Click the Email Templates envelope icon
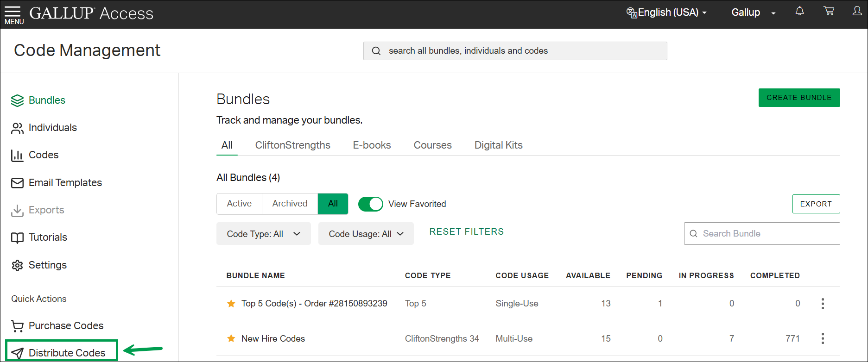The image size is (868, 362). 17,183
